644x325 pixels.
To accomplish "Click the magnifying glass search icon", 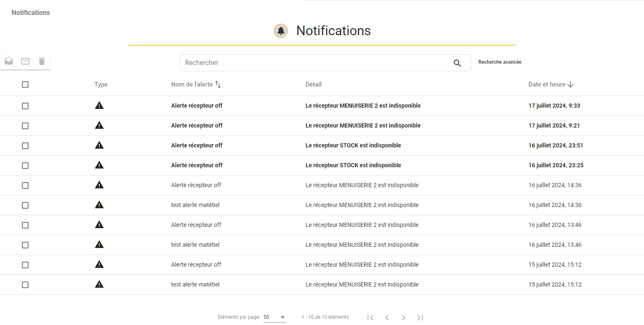I will click(x=457, y=63).
